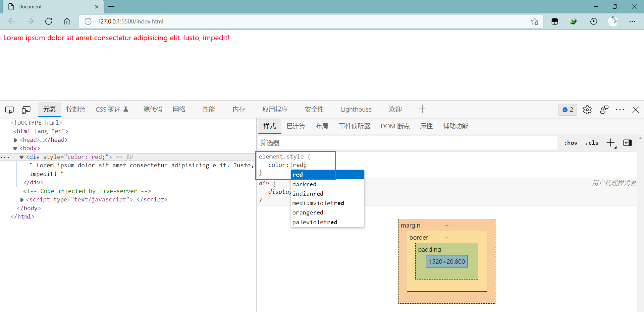The image size is (644, 312).
Task: Toggle the computed styles sidebar
Action: [628, 143]
